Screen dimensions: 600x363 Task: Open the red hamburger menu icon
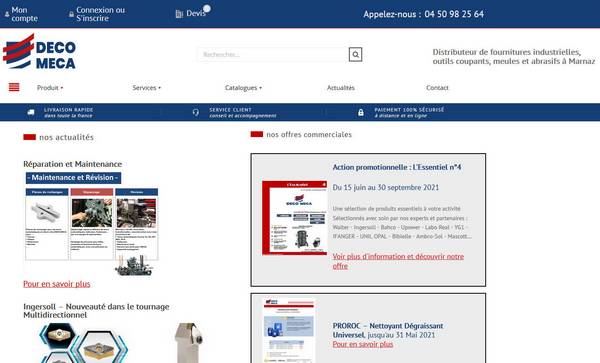tap(14, 87)
